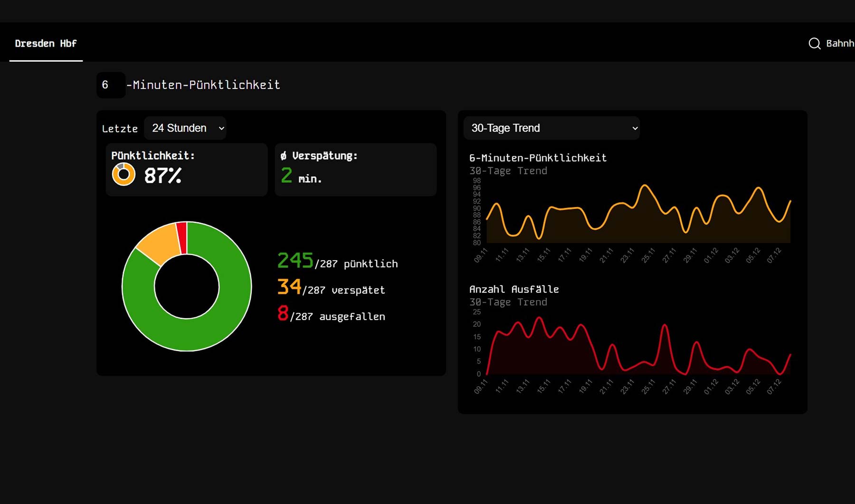Click the -Minuten-Pünktlichkeit page heading
The height and width of the screenshot is (504, 855).
point(203,85)
